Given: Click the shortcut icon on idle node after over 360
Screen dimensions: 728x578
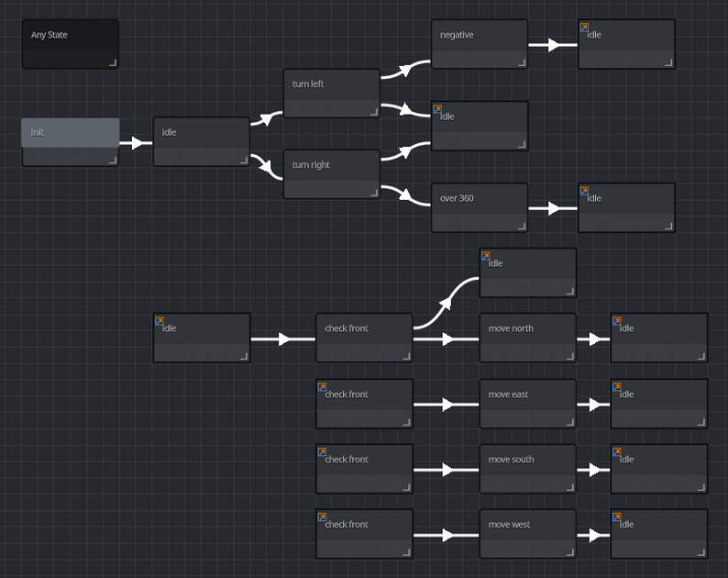Looking at the screenshot, I should [x=584, y=192].
